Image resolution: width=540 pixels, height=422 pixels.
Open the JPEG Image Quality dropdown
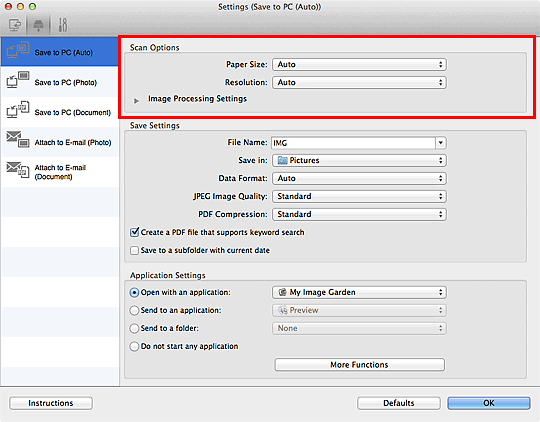[x=359, y=196]
